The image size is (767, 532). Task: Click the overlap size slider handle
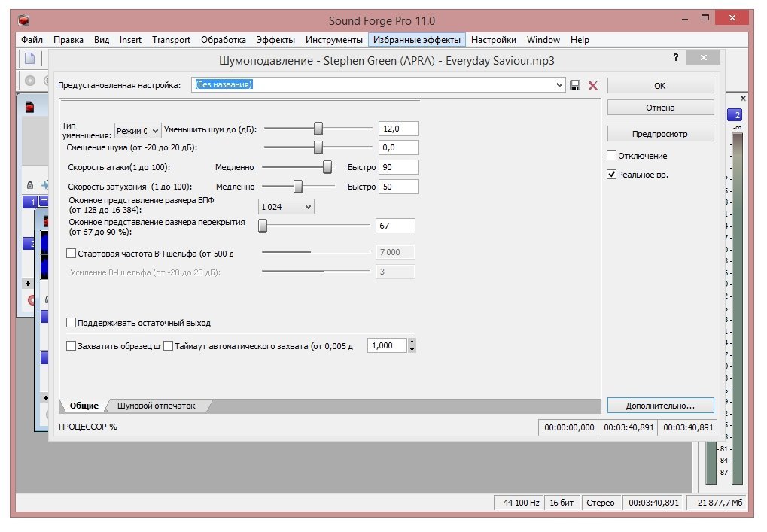point(263,226)
